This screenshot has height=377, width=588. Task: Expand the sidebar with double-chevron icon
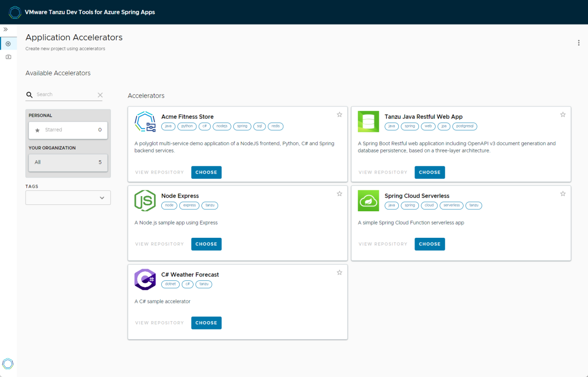[x=6, y=29]
